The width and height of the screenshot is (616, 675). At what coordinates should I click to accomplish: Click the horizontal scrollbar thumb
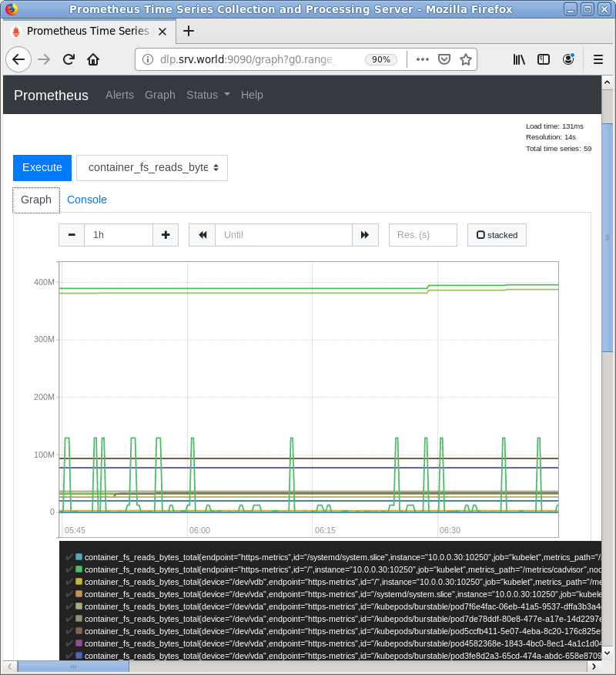73,667
